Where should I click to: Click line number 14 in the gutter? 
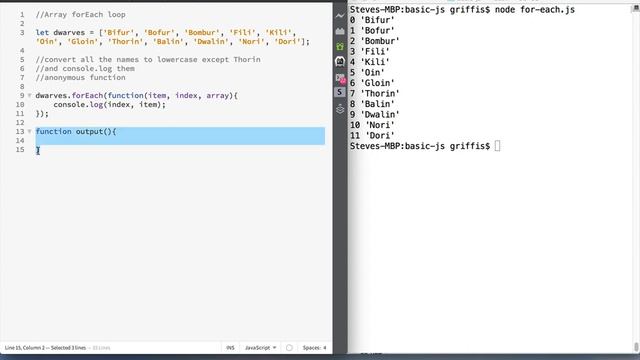point(20,140)
